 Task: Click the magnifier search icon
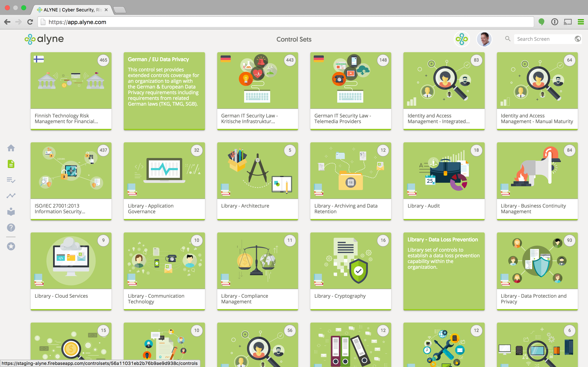coord(508,39)
